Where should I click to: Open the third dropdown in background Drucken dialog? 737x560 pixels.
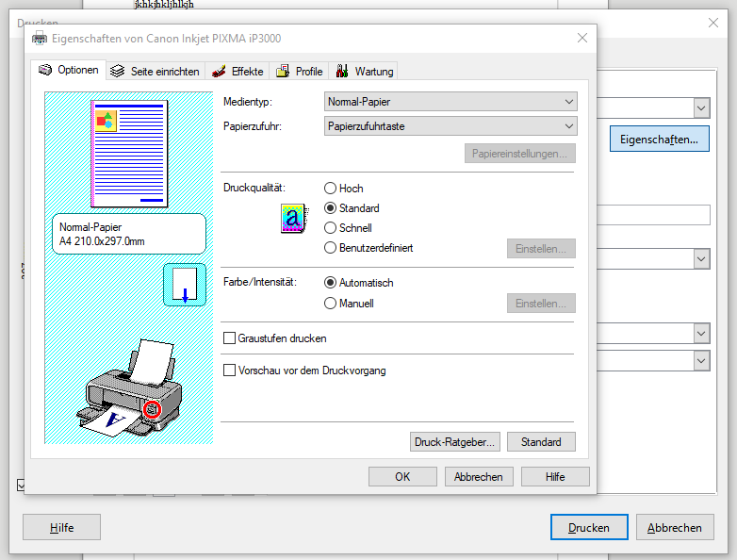[x=701, y=334]
